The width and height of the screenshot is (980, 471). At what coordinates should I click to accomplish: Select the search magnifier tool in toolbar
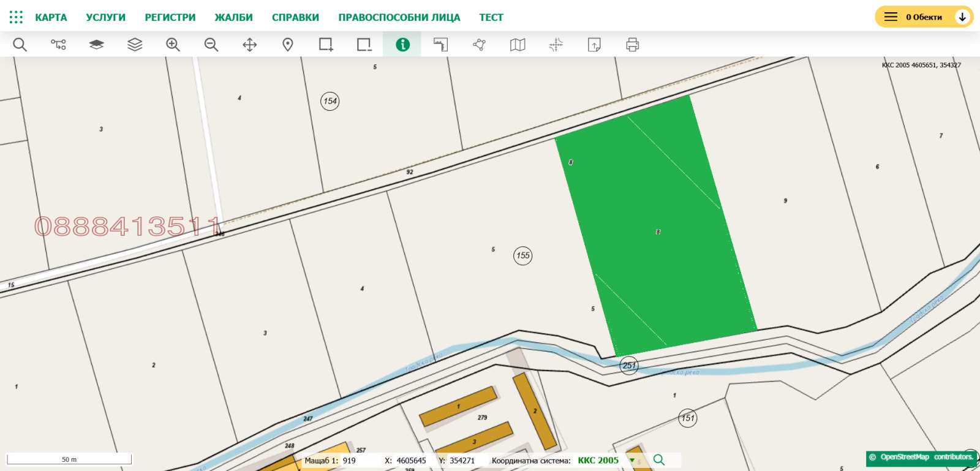tap(20, 45)
